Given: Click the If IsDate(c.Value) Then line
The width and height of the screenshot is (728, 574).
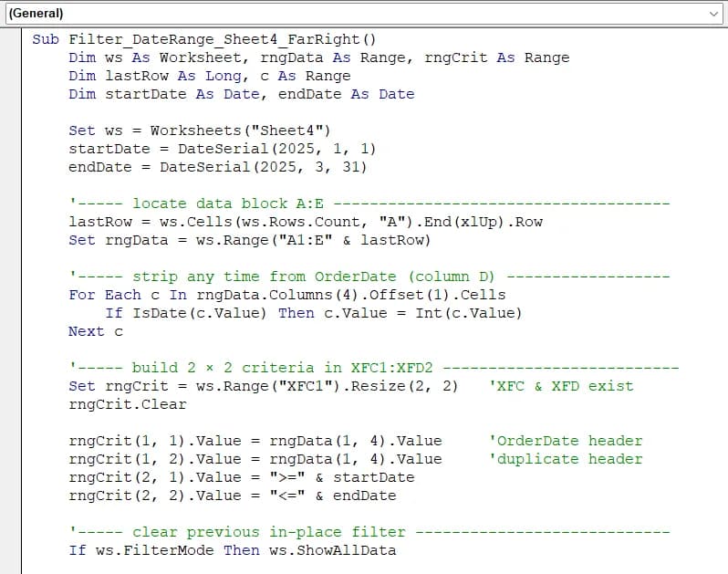Looking at the screenshot, I should coord(314,313).
